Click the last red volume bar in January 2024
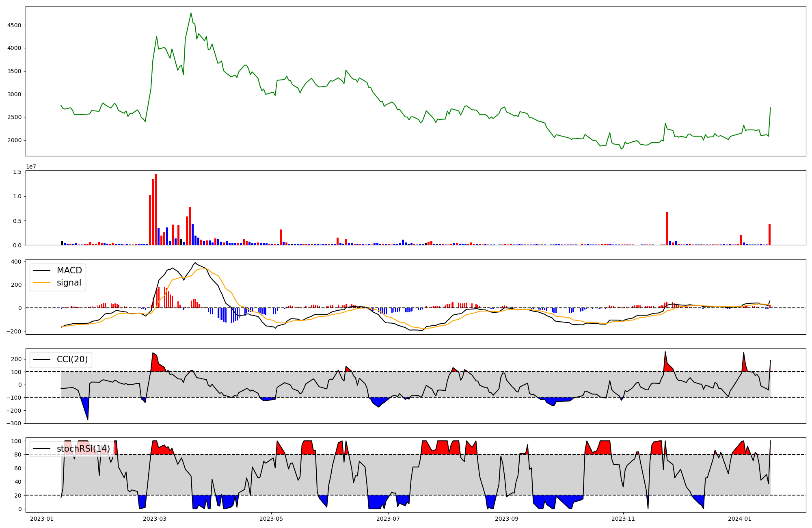 (769, 234)
